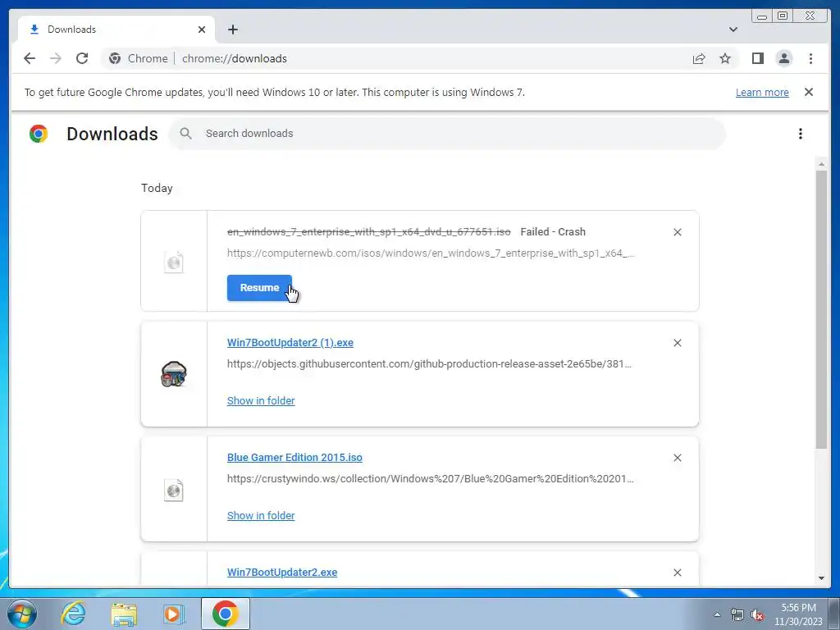The height and width of the screenshot is (630, 840).
Task: Click the muted volume tray icon
Action: click(x=757, y=614)
